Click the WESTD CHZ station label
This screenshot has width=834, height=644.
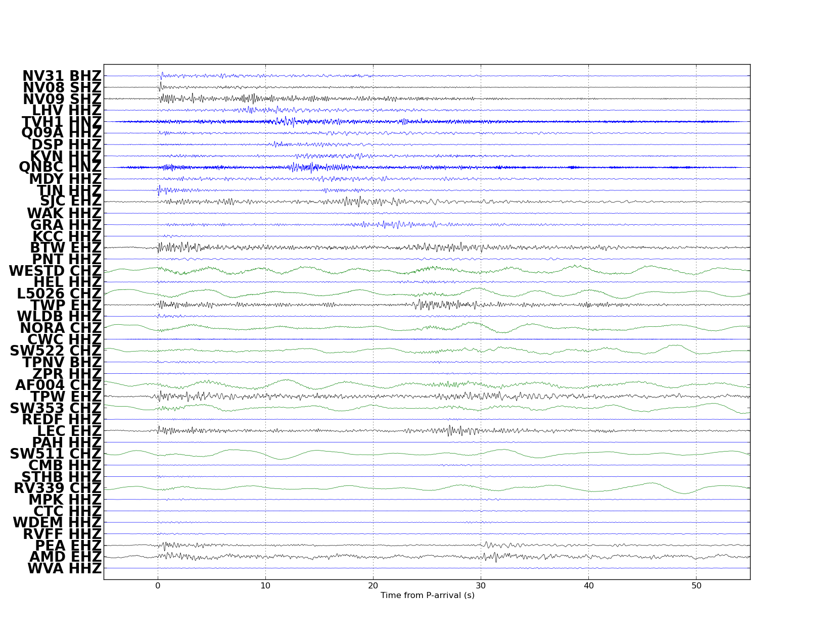pyautogui.click(x=55, y=271)
